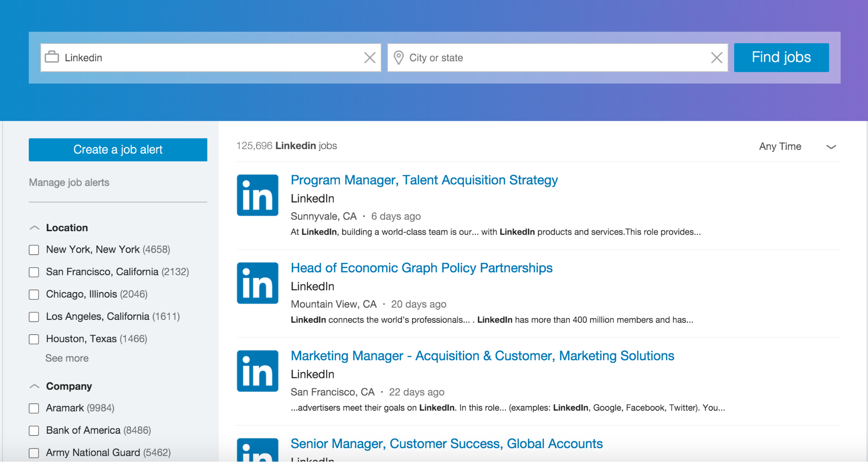Screen dimensions: 868x462
Task: Click LinkedIn company name under Program Manager job
Action: 313,199
